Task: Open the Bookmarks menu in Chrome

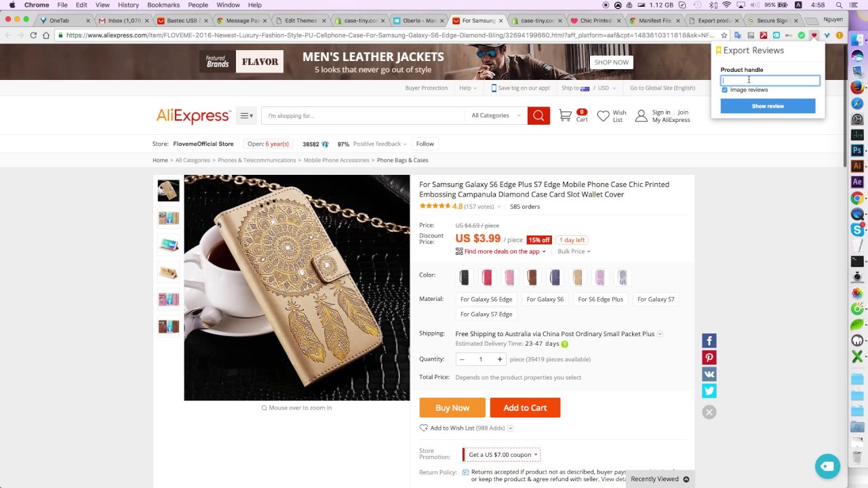Action: [163, 5]
